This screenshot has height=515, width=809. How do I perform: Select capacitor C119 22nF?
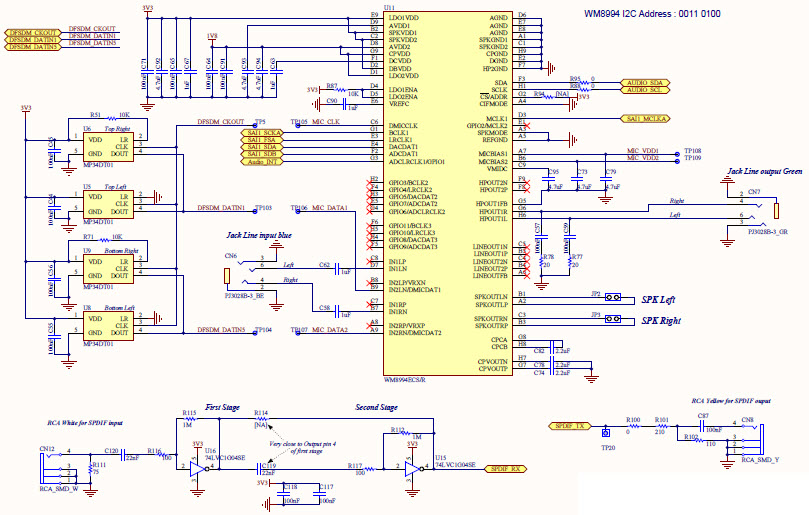coord(260,469)
